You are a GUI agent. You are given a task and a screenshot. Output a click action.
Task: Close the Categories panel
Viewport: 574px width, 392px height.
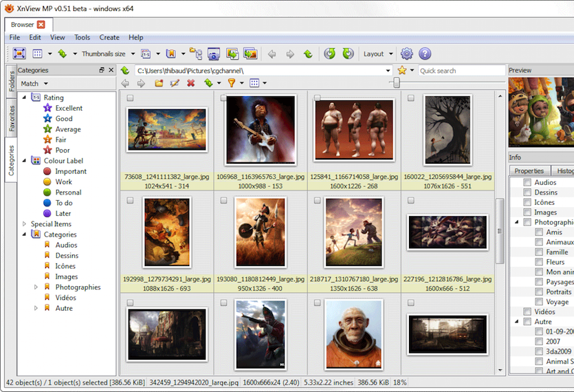point(111,70)
